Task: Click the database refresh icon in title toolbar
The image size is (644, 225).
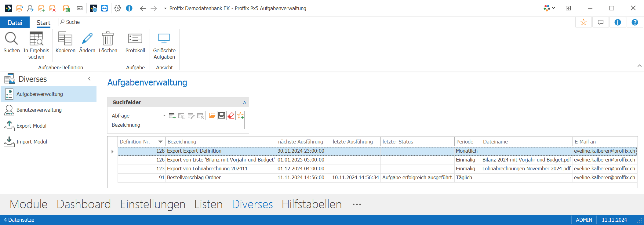Action: (20, 8)
